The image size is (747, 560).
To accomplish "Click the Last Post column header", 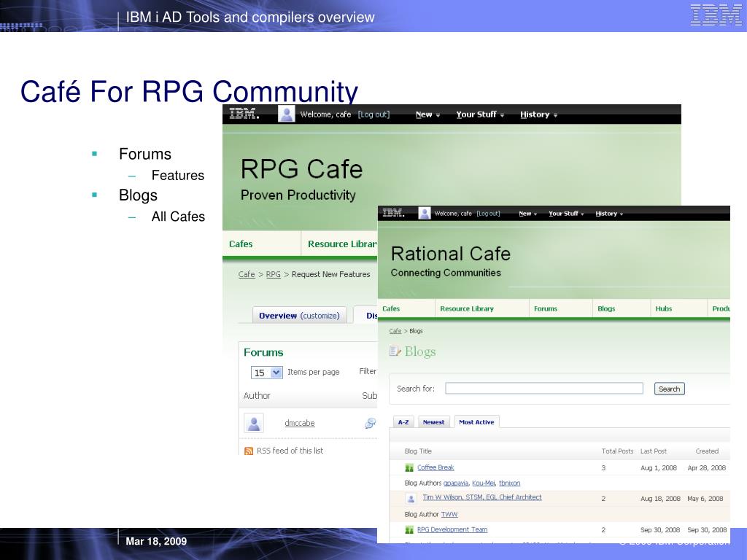I will tap(653, 451).
